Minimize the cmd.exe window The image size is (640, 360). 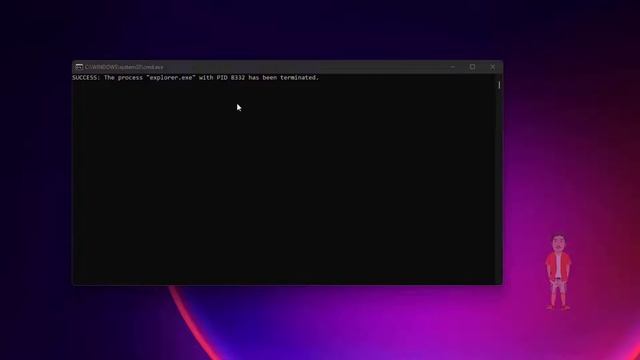[452, 67]
